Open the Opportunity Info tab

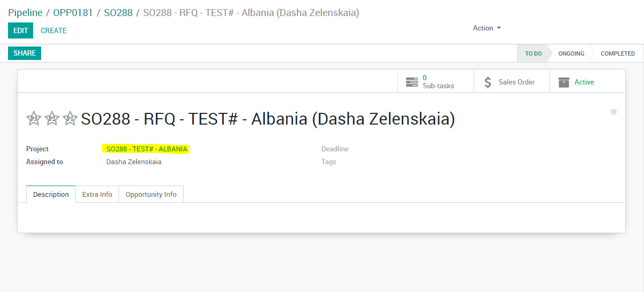(x=151, y=194)
